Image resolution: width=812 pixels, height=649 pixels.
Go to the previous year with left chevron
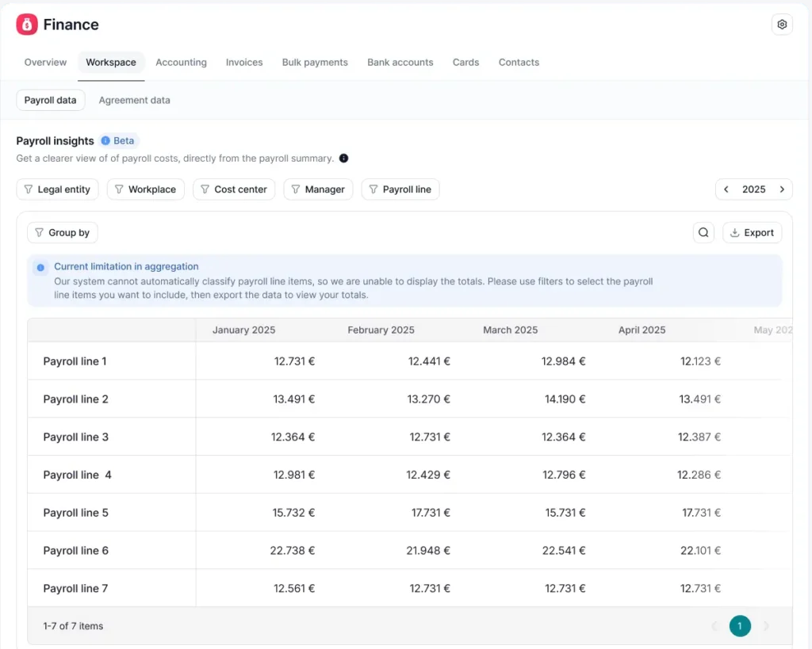click(x=726, y=189)
